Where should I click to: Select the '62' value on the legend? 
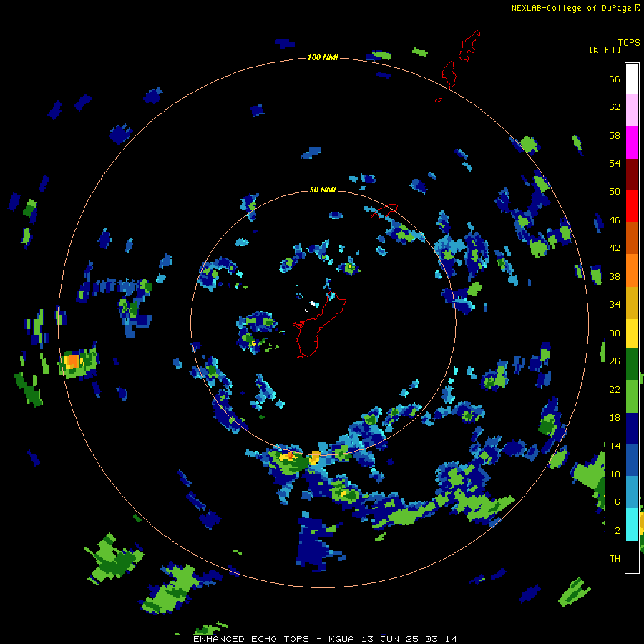(x=615, y=107)
